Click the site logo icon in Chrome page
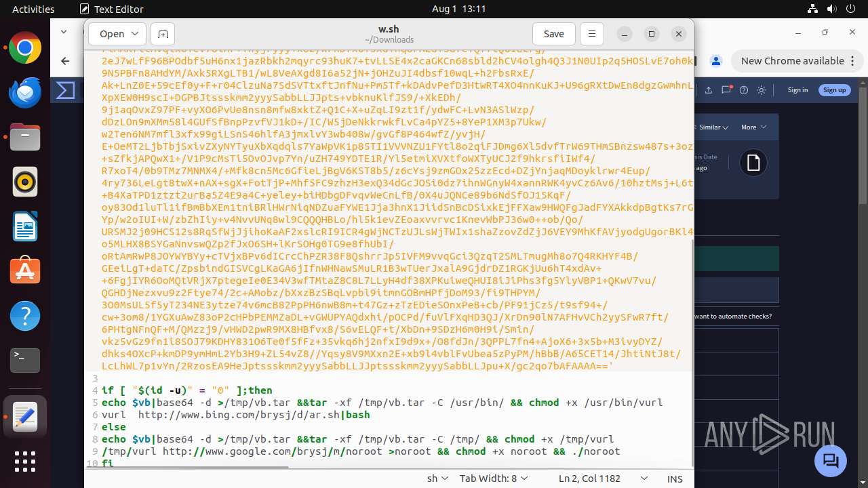Viewport: 868px width, 488px height. [x=66, y=90]
